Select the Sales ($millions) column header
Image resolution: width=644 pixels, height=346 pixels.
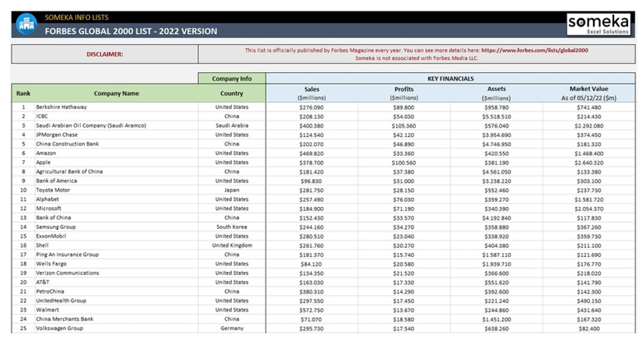312,94
